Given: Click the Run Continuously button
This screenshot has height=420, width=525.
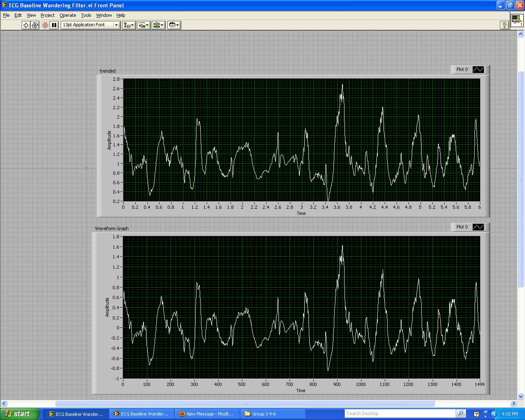Looking at the screenshot, I should coord(35,25).
